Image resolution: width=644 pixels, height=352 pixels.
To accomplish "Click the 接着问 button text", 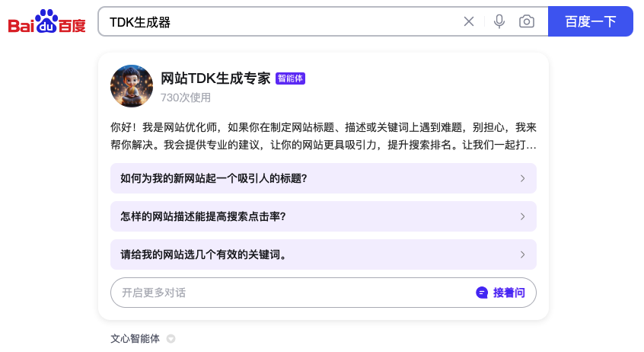I will pos(509,293).
